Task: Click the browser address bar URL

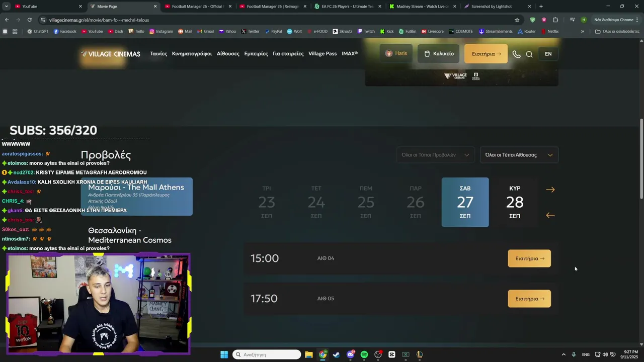Action: coord(99,20)
